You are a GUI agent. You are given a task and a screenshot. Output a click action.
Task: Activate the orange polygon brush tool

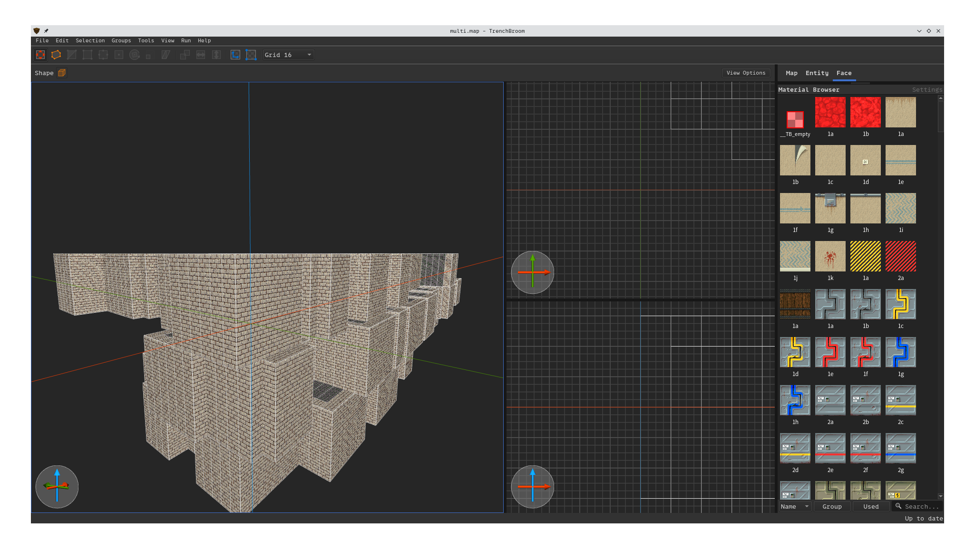56,55
